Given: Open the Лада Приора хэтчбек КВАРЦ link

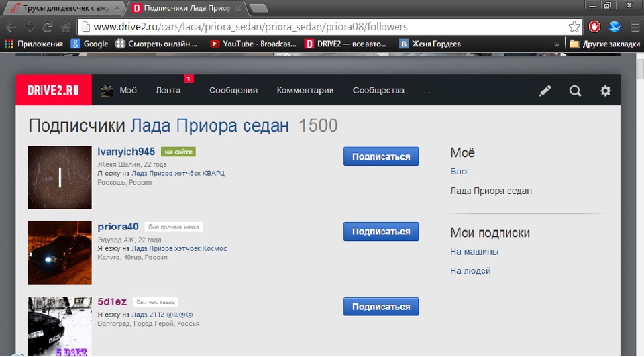Looking at the screenshot, I should point(178,173).
